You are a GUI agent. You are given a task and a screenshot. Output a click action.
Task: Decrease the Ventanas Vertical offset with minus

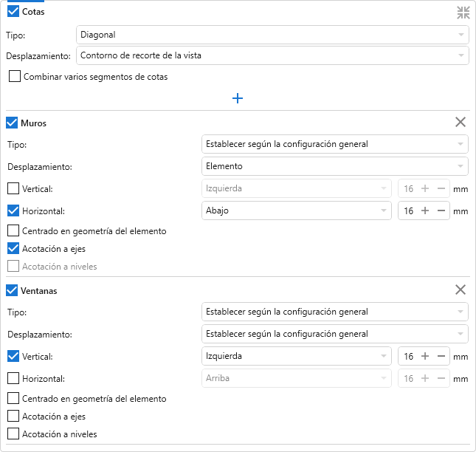(441, 356)
